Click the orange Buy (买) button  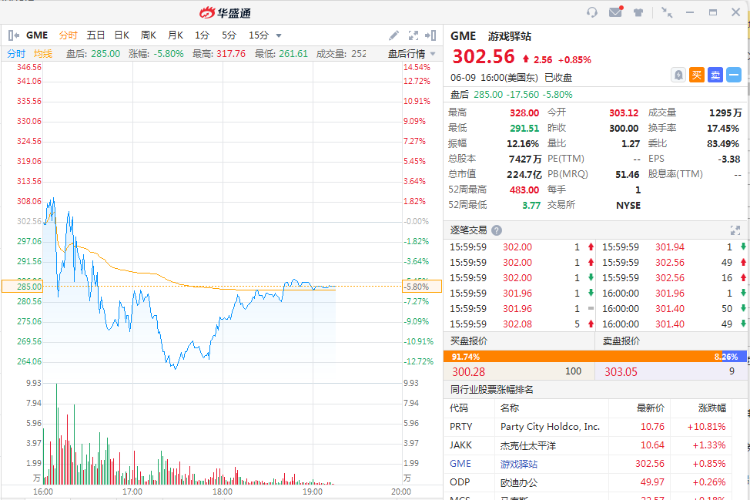click(x=696, y=75)
